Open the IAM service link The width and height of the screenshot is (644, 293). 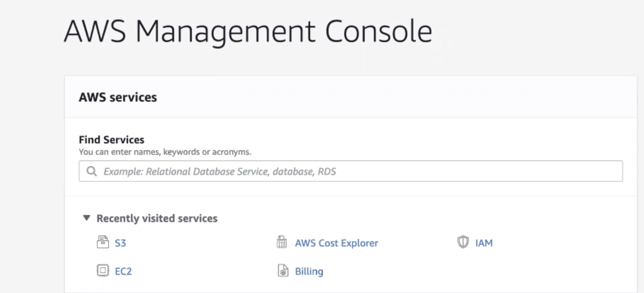coord(484,243)
